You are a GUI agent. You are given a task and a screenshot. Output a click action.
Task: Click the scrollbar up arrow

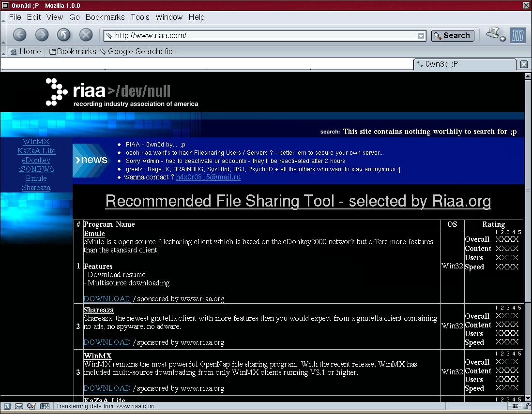point(528,76)
